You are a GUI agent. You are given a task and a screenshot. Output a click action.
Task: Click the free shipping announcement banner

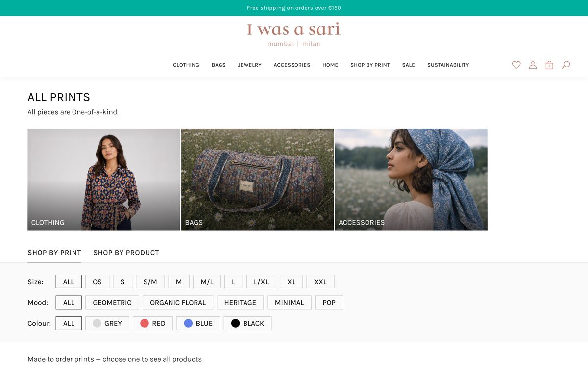[294, 8]
